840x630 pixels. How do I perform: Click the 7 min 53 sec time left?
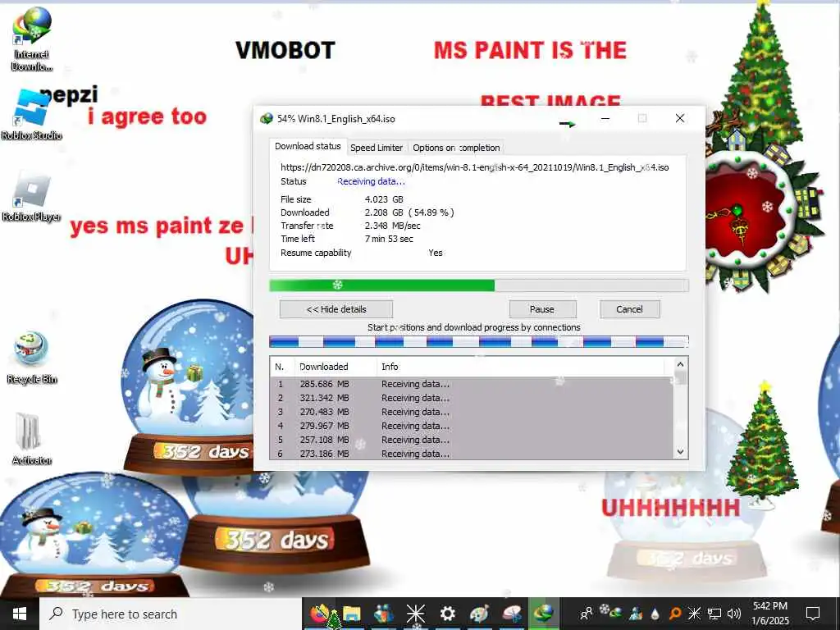click(x=389, y=239)
